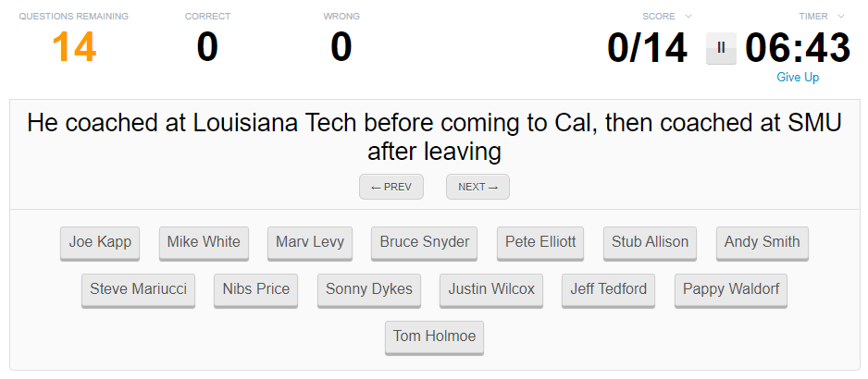Click the Give Up link
The width and height of the screenshot is (868, 379).
798,78
